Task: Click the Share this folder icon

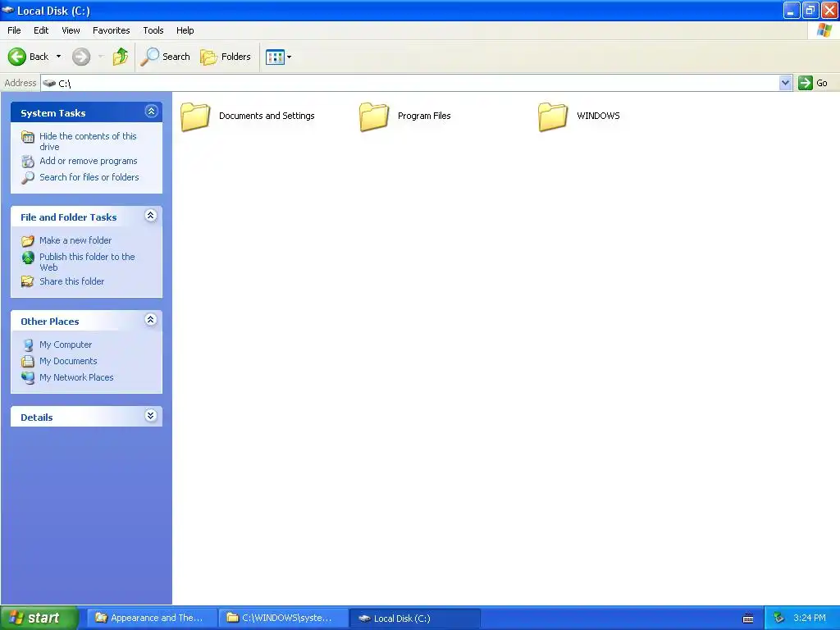Action: click(27, 281)
